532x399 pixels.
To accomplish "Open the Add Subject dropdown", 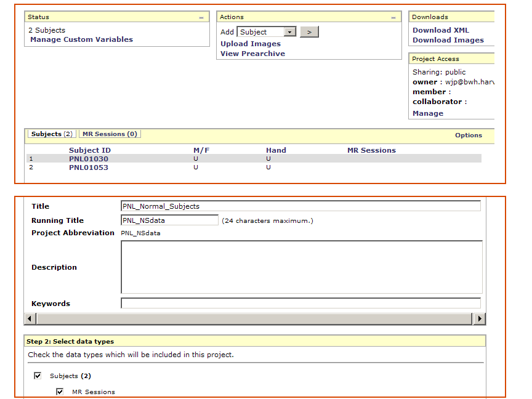I will pyautogui.click(x=290, y=32).
